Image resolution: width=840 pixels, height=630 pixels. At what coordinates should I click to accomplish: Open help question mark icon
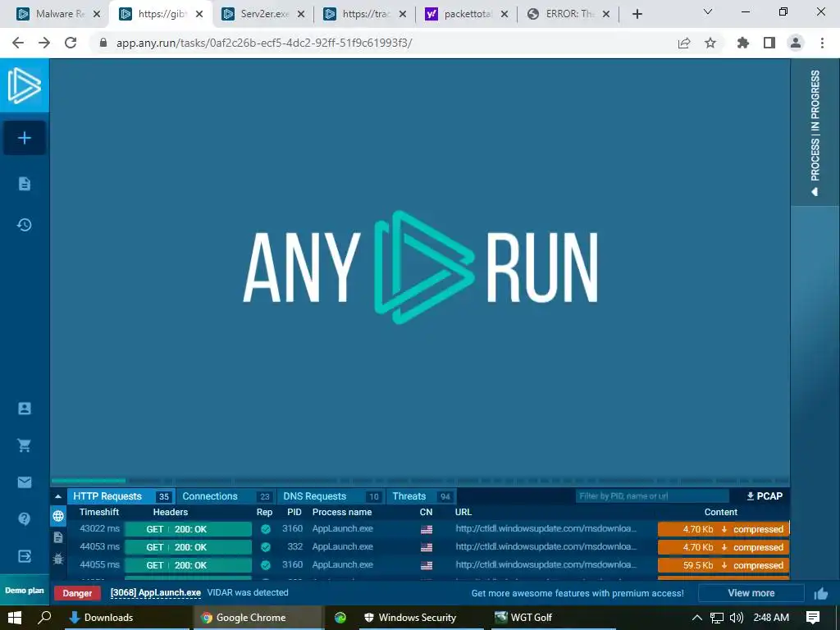pyautogui.click(x=24, y=518)
